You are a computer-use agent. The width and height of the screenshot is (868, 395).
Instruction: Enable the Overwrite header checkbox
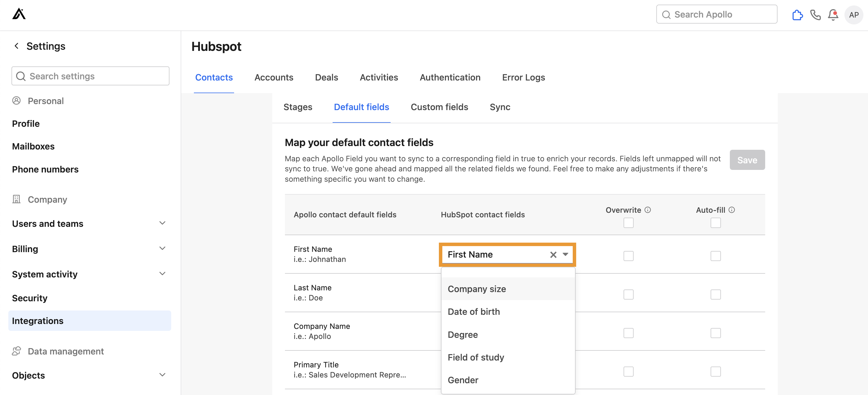tap(628, 223)
